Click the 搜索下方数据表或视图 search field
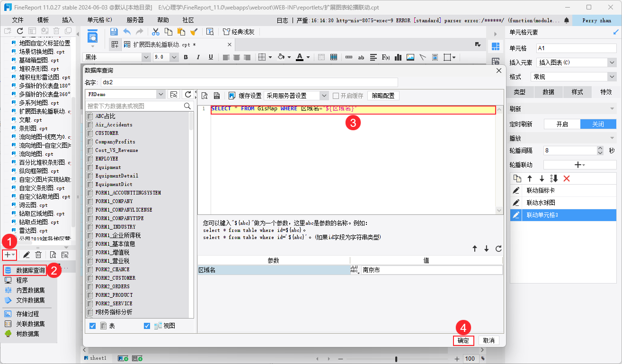The image size is (622, 364). [x=134, y=106]
